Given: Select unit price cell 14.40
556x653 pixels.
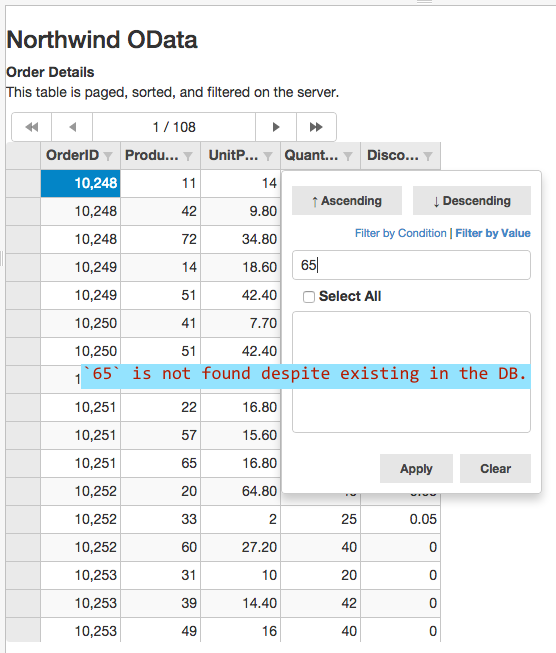Looking at the screenshot, I should [240, 603].
